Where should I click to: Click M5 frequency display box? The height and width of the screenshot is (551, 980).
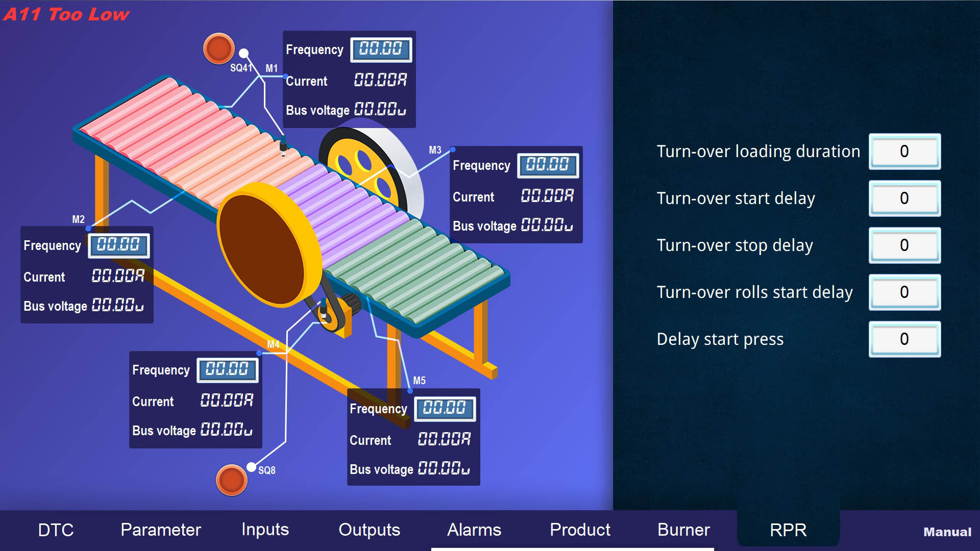[x=445, y=409]
